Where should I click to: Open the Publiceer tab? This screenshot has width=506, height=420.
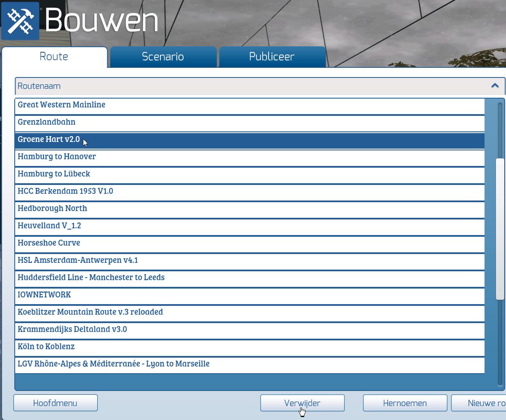point(272,57)
